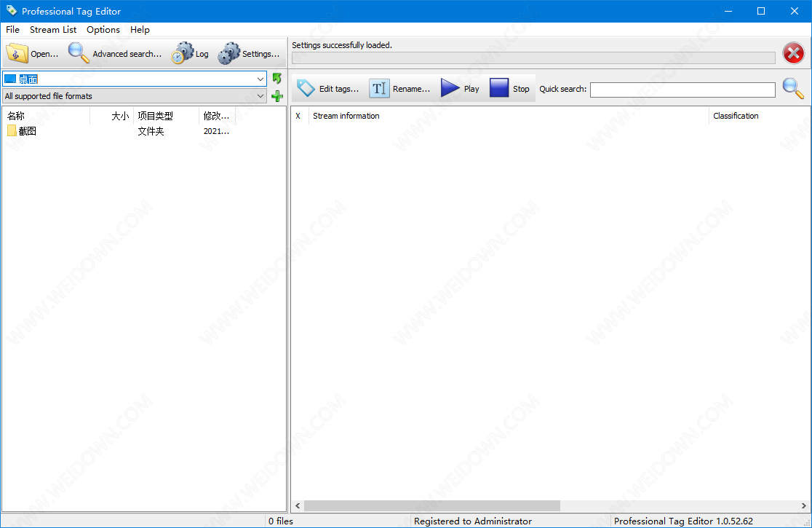Click the Edit tags tag icon
Image resolution: width=812 pixels, height=528 pixels.
pos(306,89)
